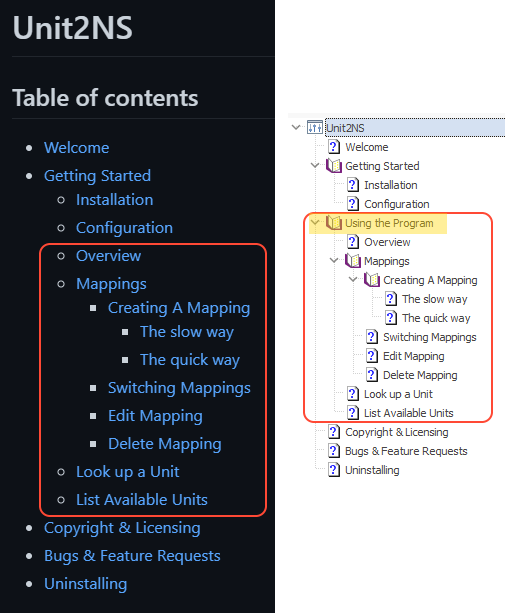Select Overview in the tree view
Screen dimensions: 505x613
(x=387, y=242)
